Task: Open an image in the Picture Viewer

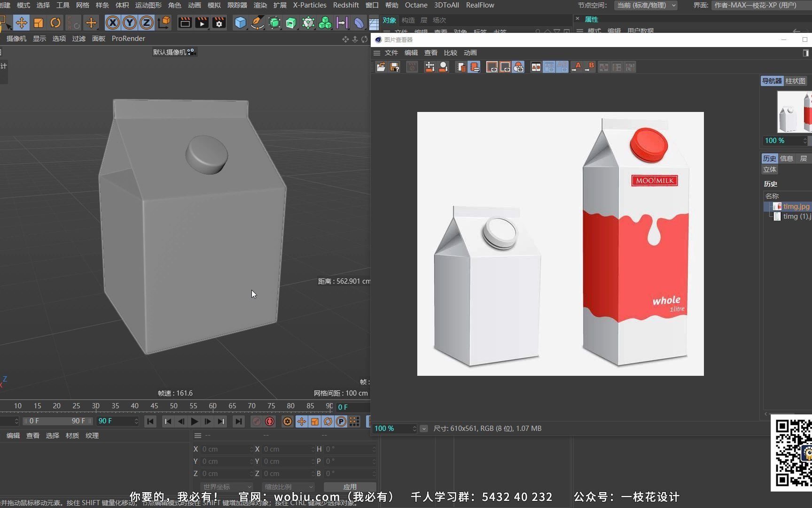Action: click(x=381, y=67)
